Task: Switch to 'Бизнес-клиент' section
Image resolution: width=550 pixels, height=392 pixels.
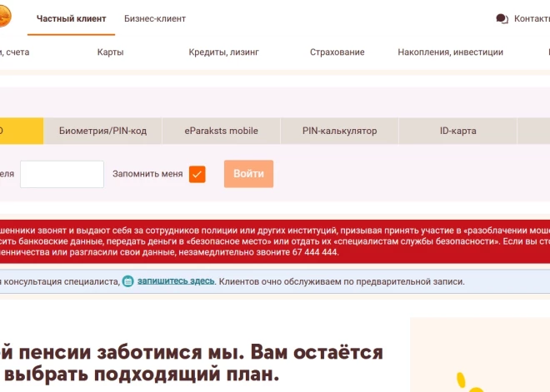Action: [155, 18]
